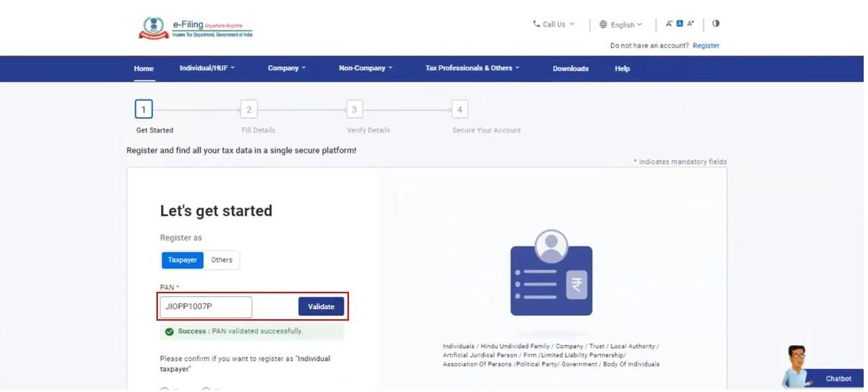The height and width of the screenshot is (392, 868).
Task: Click the phone icon beside Call Us
Action: point(536,24)
